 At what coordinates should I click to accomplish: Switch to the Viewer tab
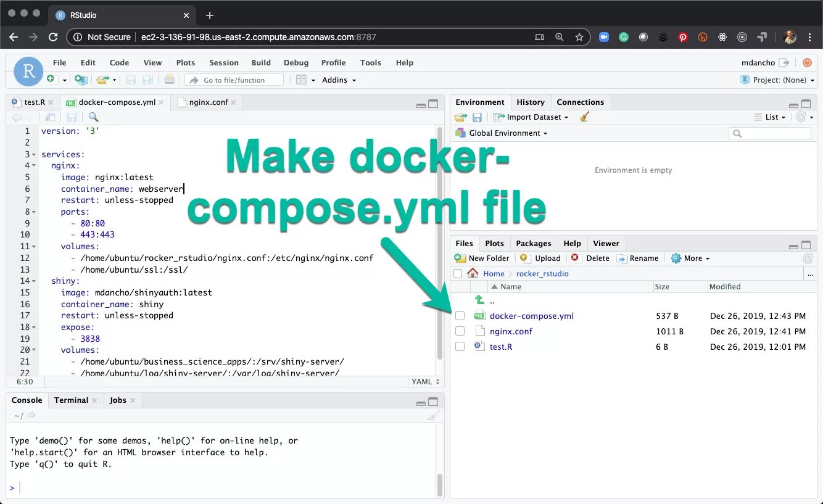[x=606, y=243]
